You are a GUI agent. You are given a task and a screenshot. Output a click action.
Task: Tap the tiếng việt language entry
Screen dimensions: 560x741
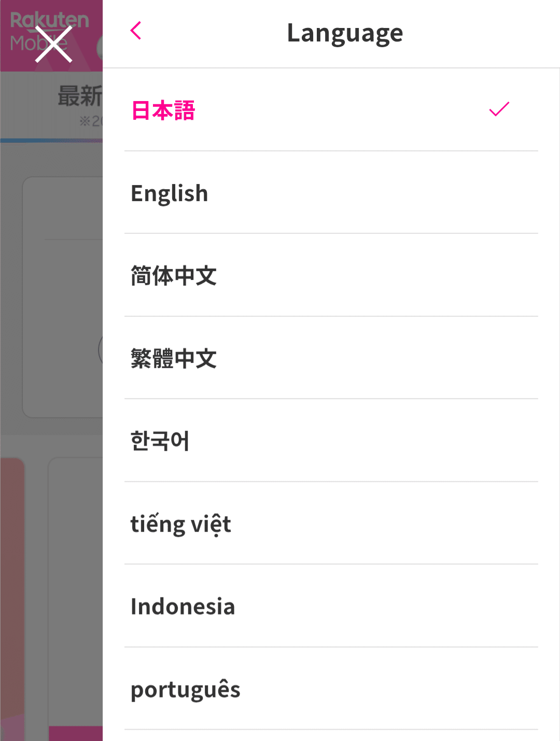point(180,524)
